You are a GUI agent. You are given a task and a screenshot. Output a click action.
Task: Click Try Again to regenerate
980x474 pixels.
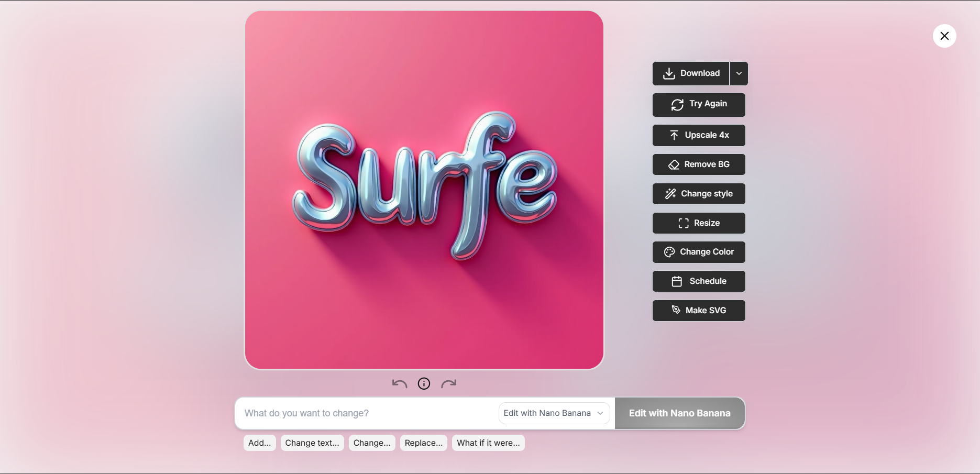(x=699, y=105)
